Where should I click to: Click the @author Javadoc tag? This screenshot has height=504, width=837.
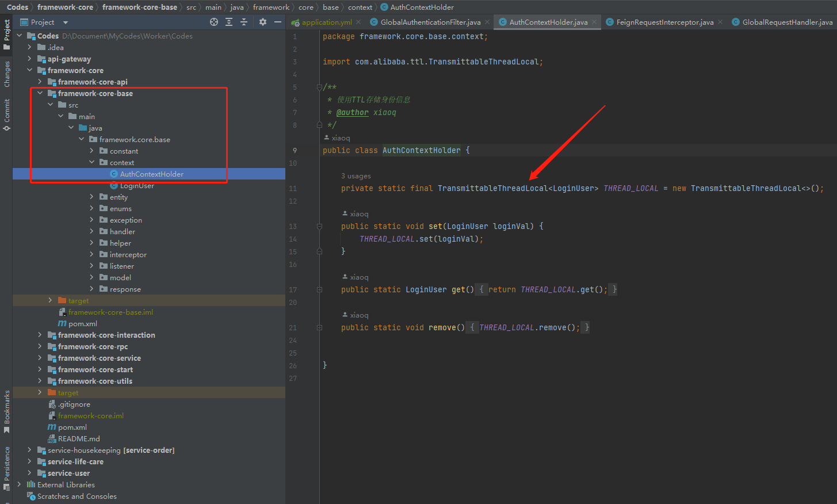point(353,112)
